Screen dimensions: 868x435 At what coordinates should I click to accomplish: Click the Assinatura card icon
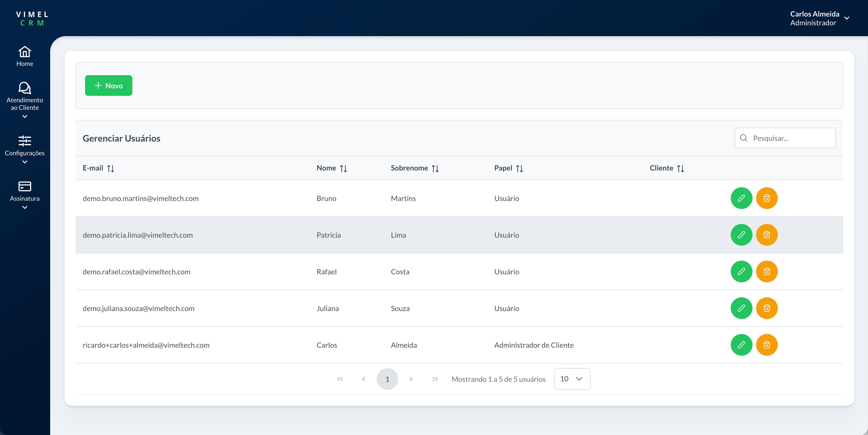[x=25, y=186]
